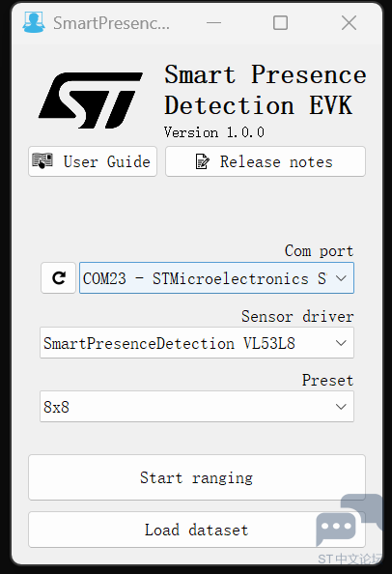392x574 pixels.
Task: Load a dataset
Action: pos(197,530)
